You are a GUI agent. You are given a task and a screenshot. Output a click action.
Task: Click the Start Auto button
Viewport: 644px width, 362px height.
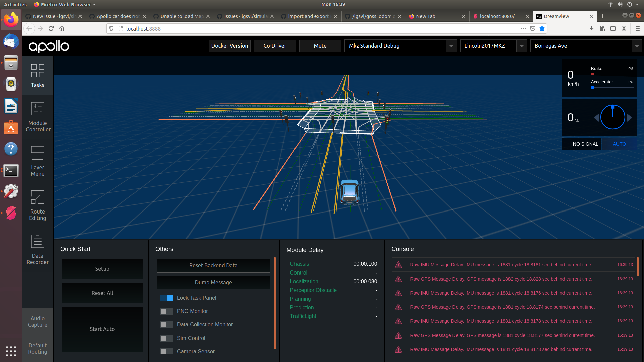click(x=102, y=329)
